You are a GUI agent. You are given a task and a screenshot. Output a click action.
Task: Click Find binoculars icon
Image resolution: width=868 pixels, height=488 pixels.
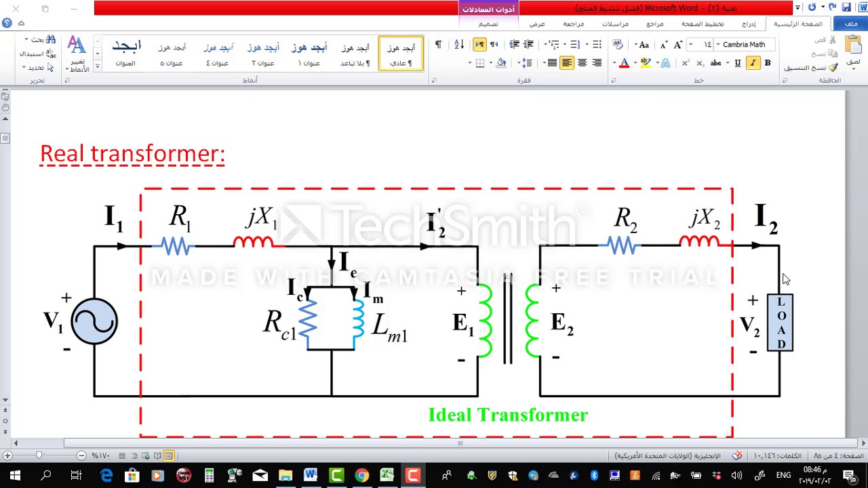(51, 40)
